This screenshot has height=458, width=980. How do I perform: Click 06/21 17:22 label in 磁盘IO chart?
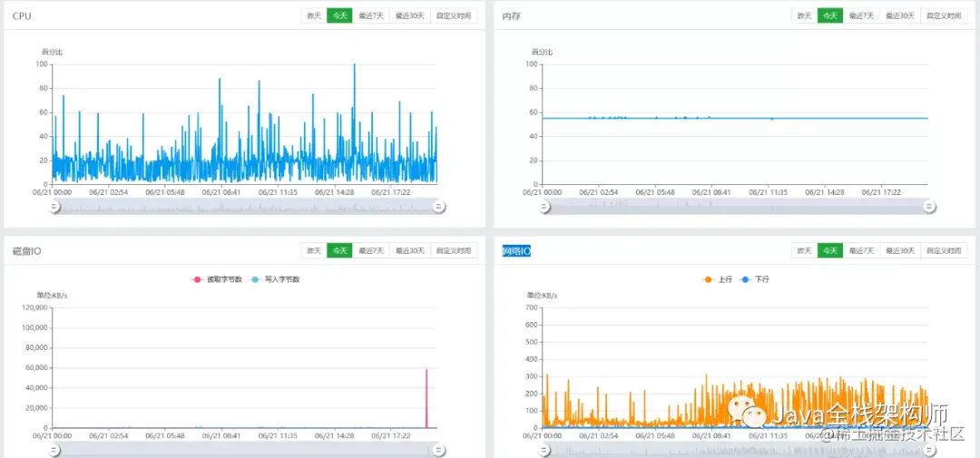point(390,435)
